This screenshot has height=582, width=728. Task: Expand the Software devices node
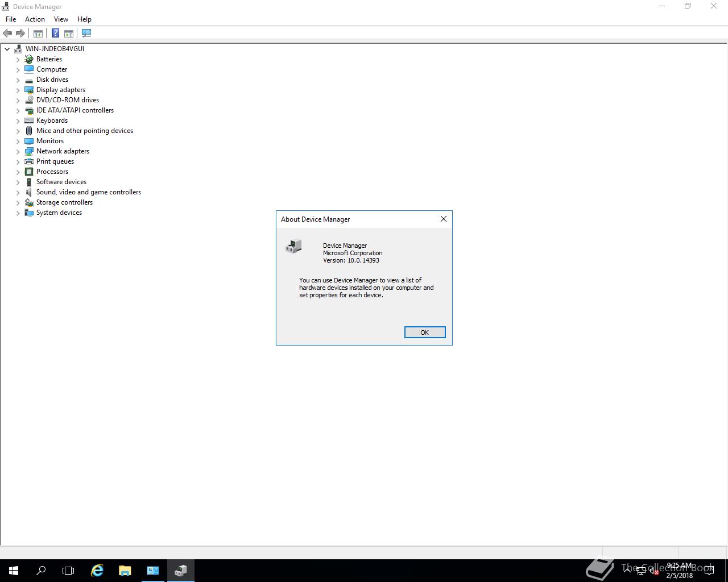[x=18, y=182]
